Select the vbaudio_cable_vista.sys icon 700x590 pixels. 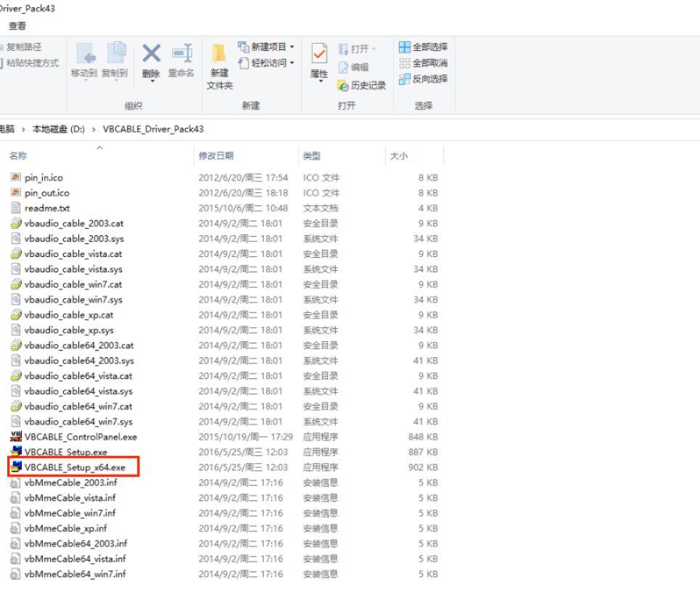(16, 269)
